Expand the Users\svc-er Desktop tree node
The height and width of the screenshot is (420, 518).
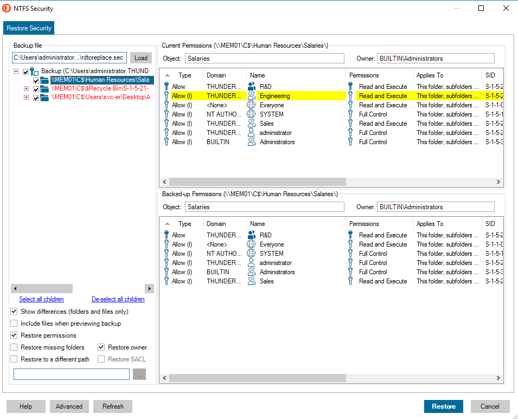(x=26, y=98)
